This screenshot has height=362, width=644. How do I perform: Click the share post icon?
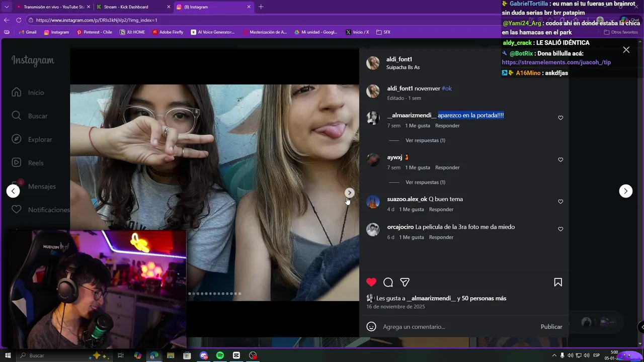coord(405,283)
